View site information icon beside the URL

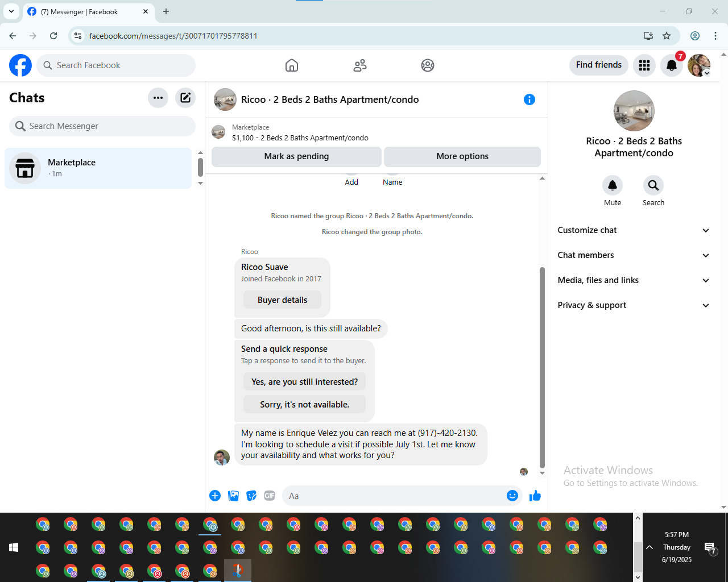click(x=78, y=36)
